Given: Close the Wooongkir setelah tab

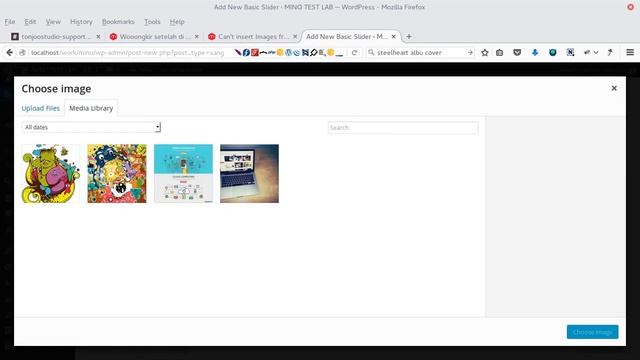Looking at the screenshot, I should (196, 36).
